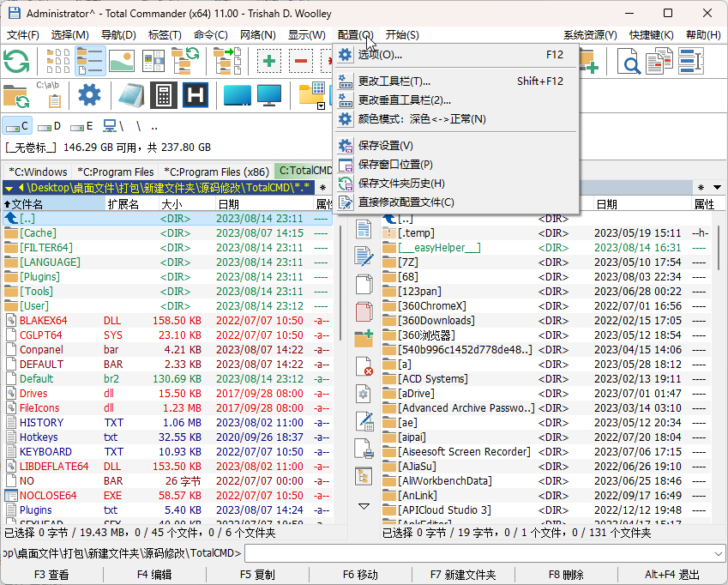Click the green plus select-group icon
The width and height of the screenshot is (728, 585).
[269, 61]
